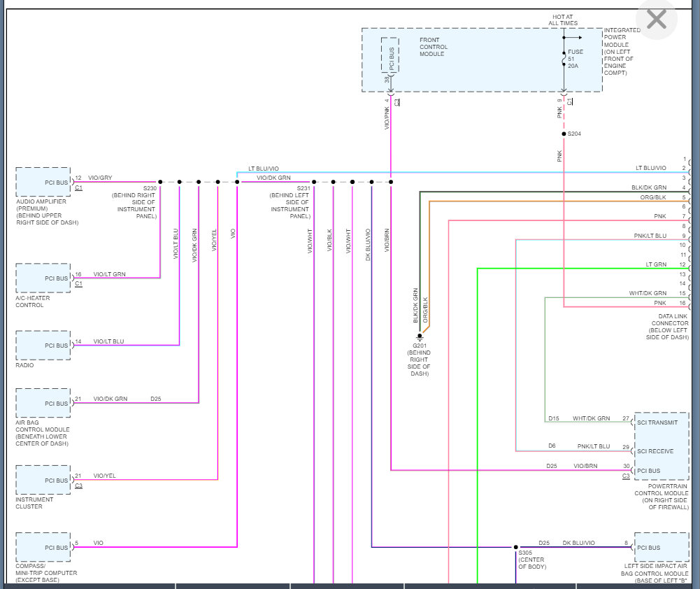Click the SCI TRANSMIT text
The height and width of the screenshot is (589, 700).
click(657, 423)
